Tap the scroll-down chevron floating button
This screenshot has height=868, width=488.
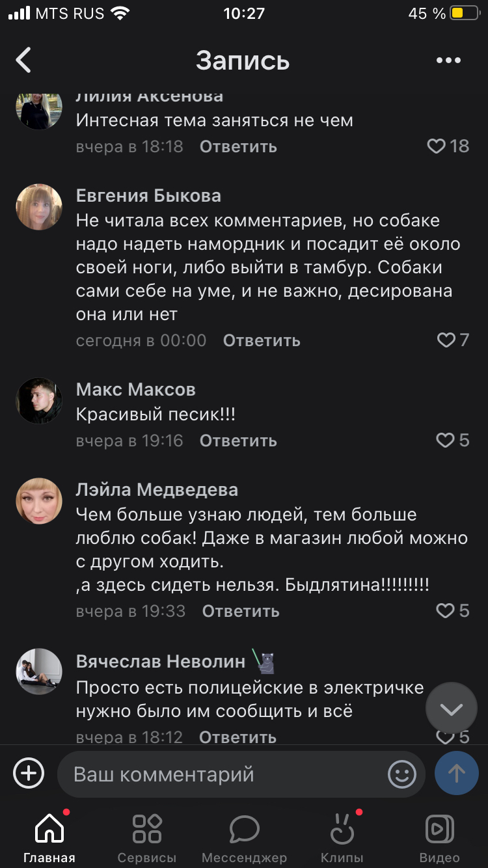pyautogui.click(x=452, y=709)
